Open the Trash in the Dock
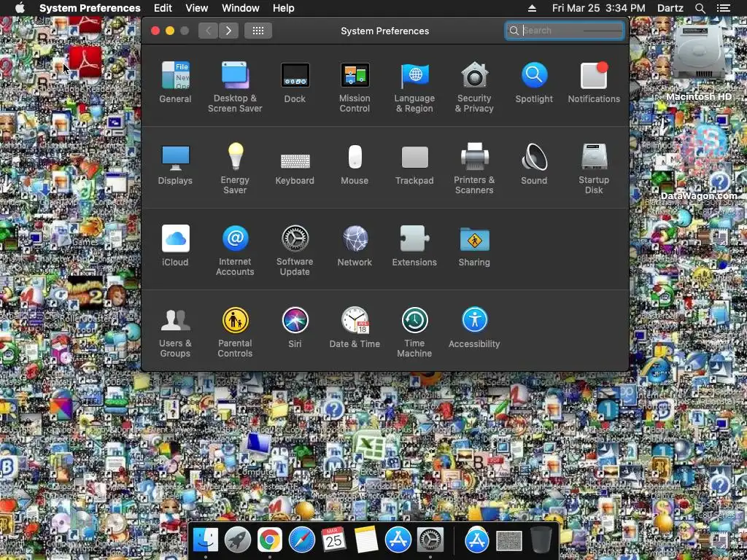 point(541,540)
